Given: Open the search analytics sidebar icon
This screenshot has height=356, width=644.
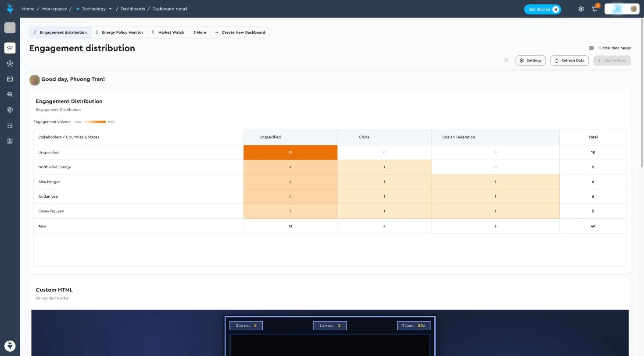Looking at the screenshot, I should tap(10, 94).
